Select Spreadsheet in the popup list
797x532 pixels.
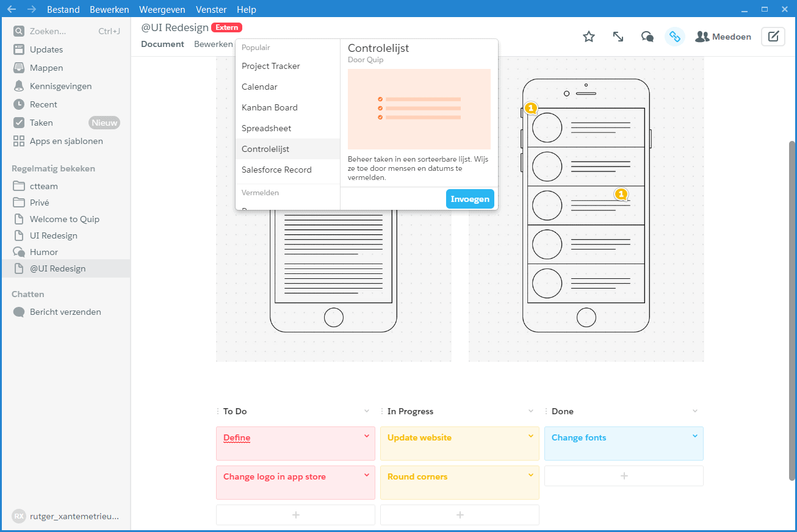[265, 128]
